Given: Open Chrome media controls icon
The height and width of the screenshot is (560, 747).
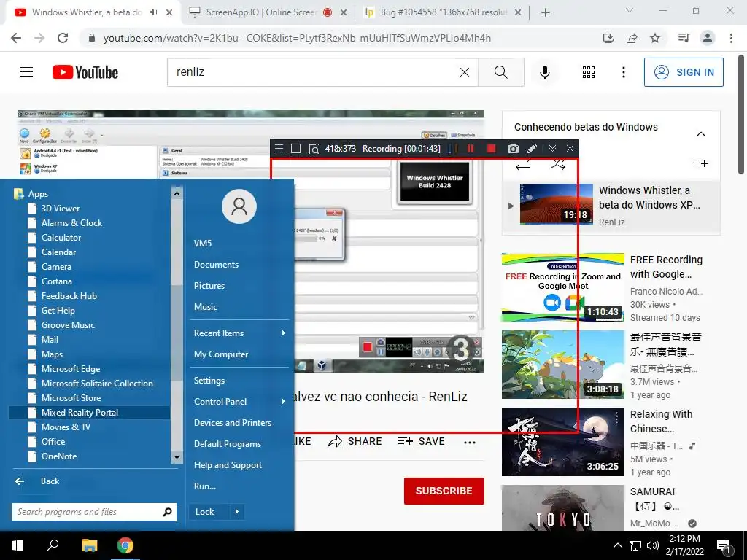Looking at the screenshot, I should pyautogui.click(x=684, y=38).
